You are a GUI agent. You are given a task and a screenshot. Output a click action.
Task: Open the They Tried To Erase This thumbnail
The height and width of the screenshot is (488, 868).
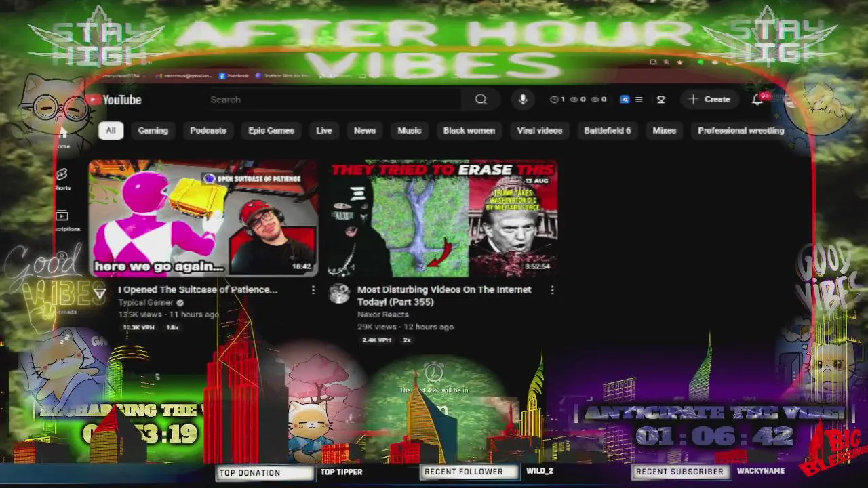coord(443,218)
